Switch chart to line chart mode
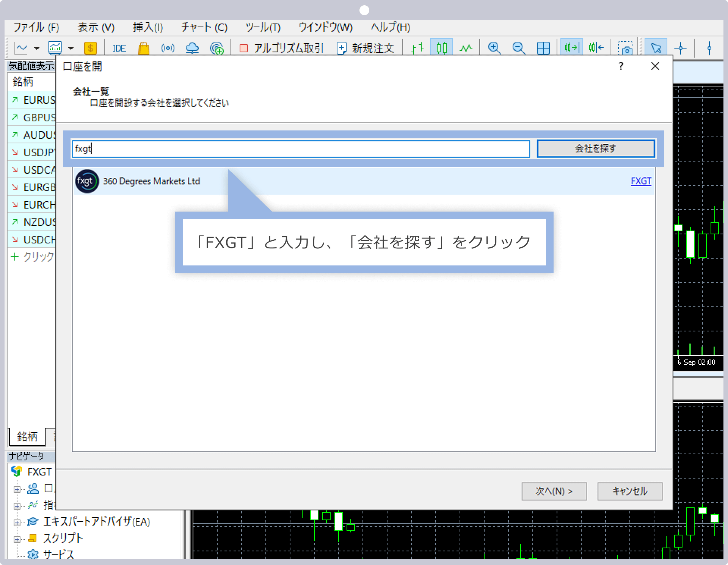 tap(466, 48)
